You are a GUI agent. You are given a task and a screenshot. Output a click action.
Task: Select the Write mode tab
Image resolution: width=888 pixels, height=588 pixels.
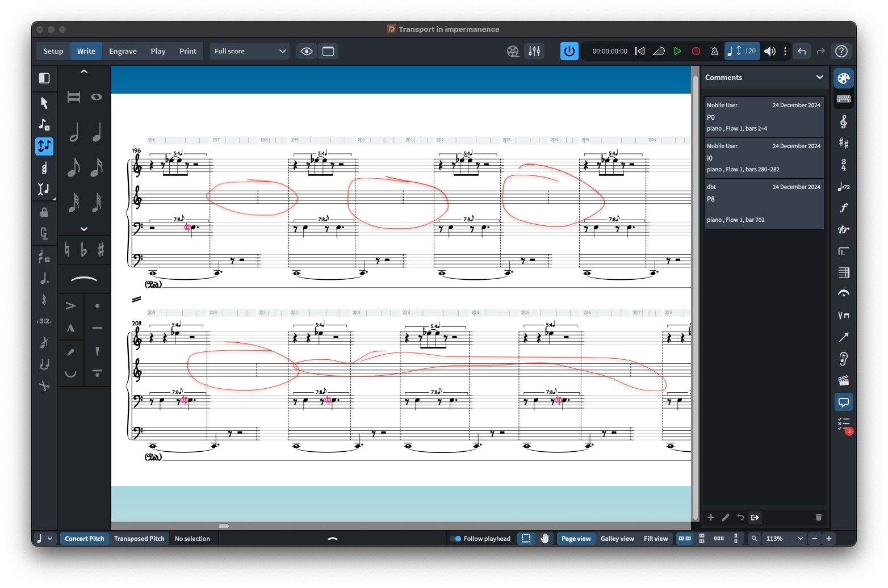click(x=86, y=51)
